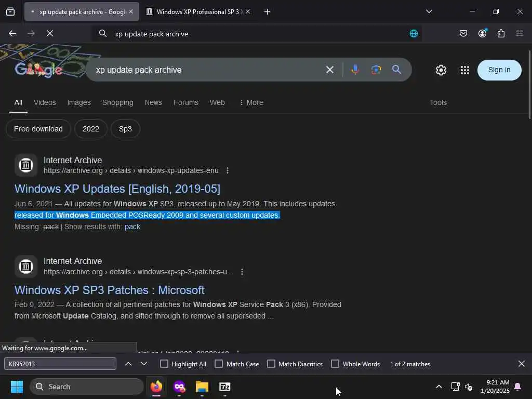Select the News search tab
This screenshot has height=399, width=532.
pyautogui.click(x=153, y=102)
